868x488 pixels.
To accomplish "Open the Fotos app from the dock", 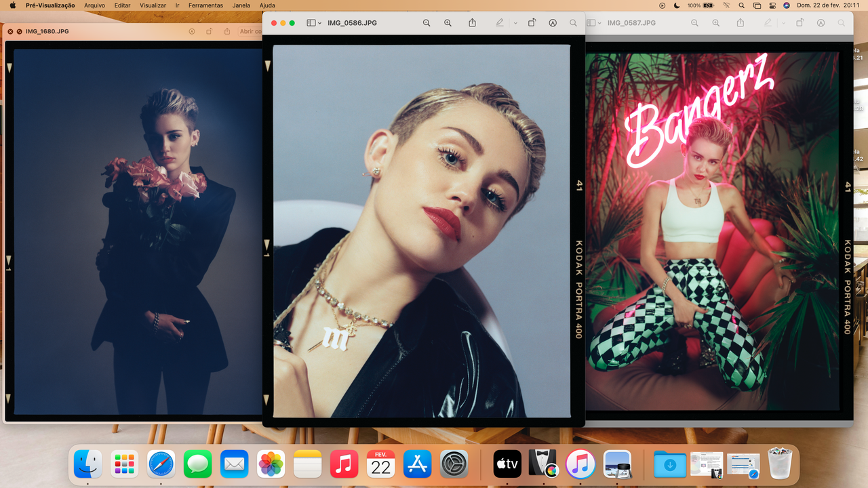I will pos(271,464).
